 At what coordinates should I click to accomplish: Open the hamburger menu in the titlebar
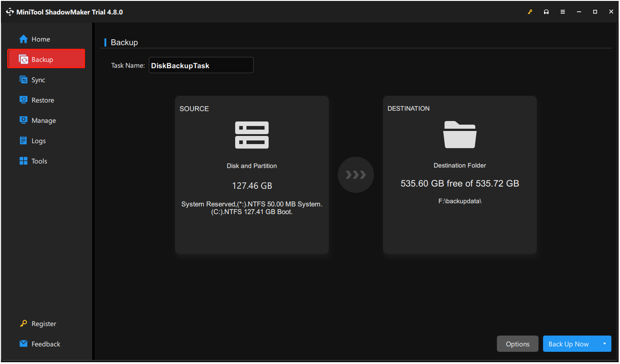563,12
